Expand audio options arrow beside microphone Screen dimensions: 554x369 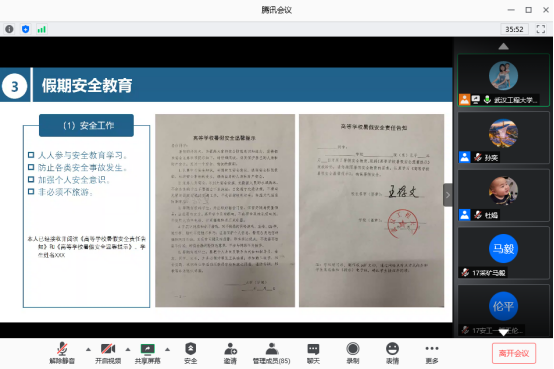pos(88,349)
